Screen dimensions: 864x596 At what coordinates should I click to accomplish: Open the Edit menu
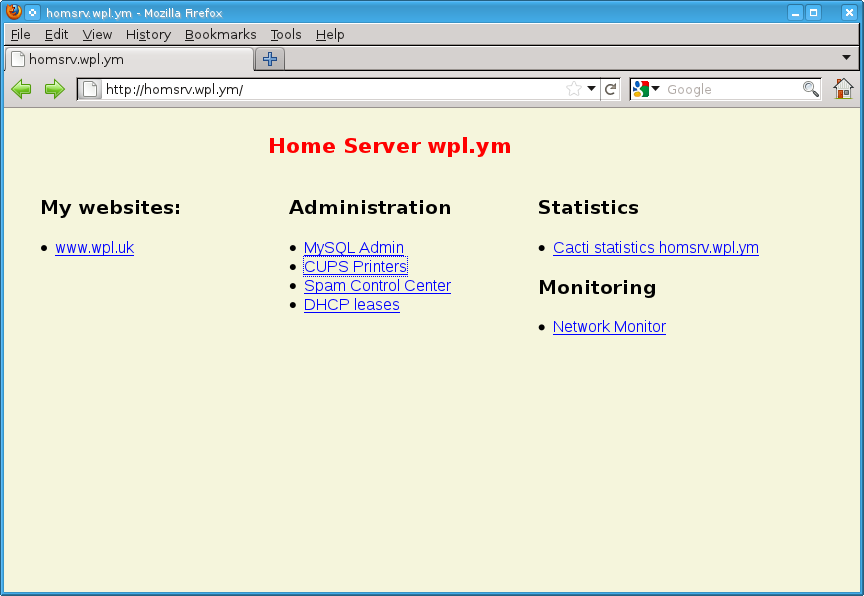click(x=56, y=35)
